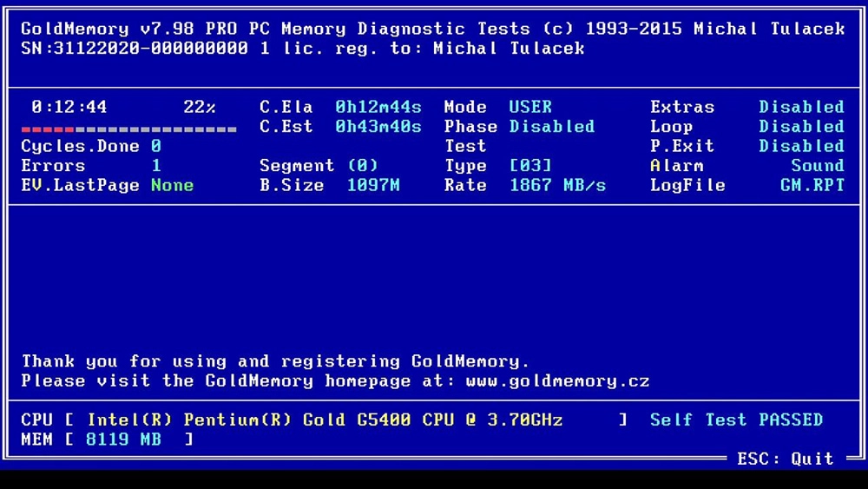Click the EV.LastPage None value
The image size is (868, 489).
point(172,185)
